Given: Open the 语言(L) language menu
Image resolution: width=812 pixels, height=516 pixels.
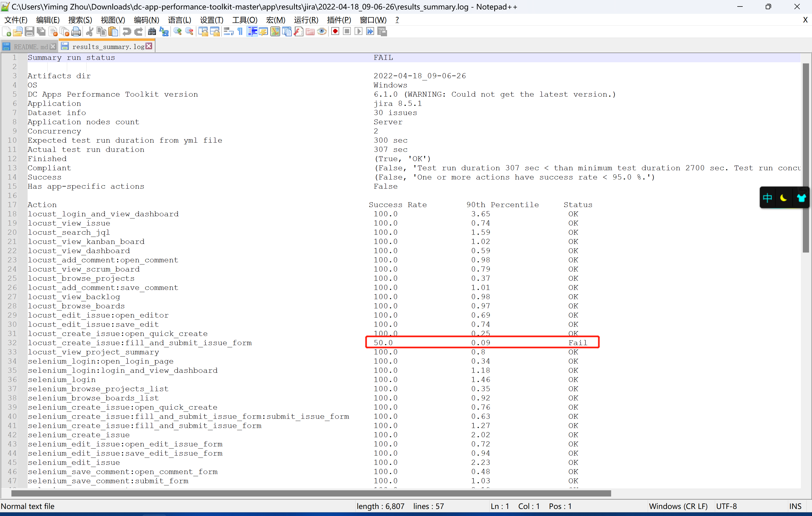Looking at the screenshot, I should tap(179, 20).
